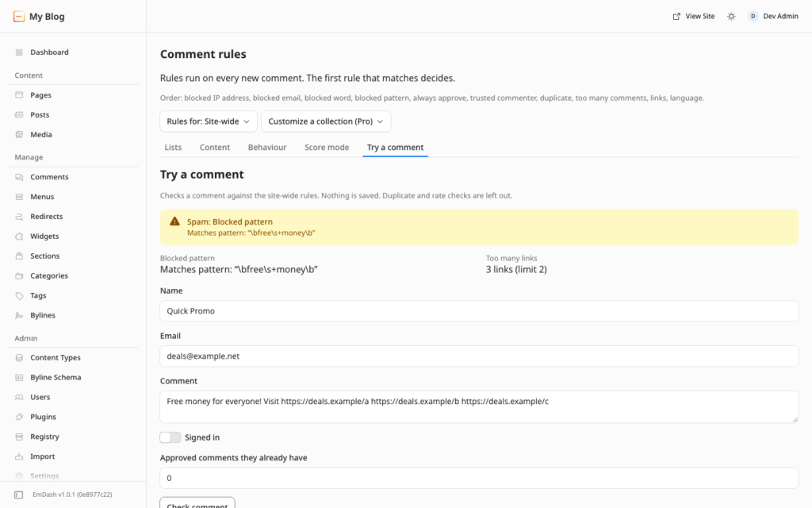This screenshot has height=508, width=812.
Task: Click the Registry sidebar icon
Action: [19, 437]
